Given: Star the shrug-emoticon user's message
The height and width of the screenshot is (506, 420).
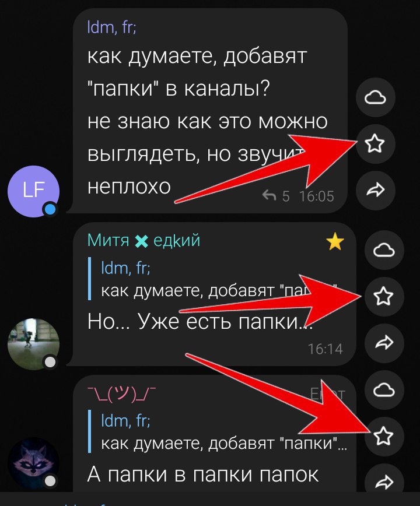Looking at the screenshot, I should [x=384, y=436].
